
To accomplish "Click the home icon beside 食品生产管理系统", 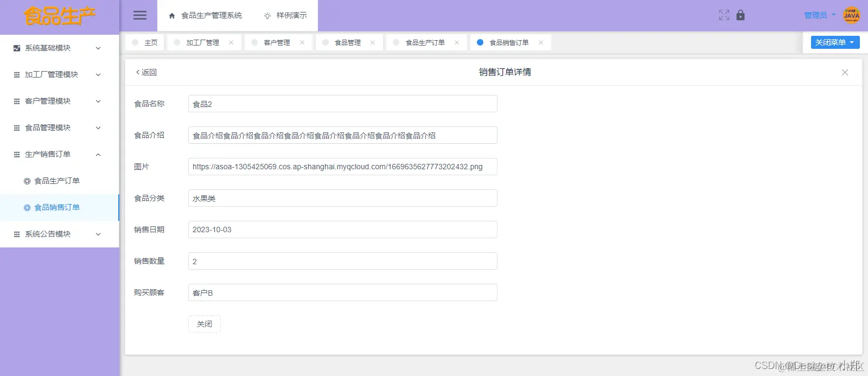I will pyautogui.click(x=172, y=16).
